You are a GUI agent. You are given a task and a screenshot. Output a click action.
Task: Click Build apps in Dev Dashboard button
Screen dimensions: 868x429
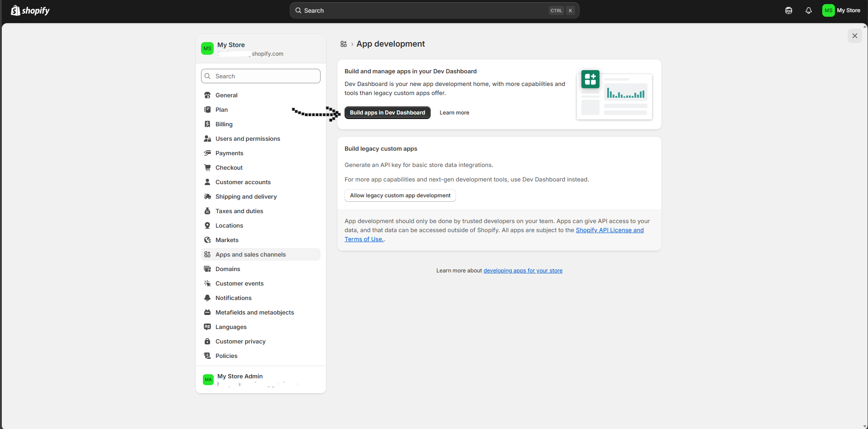pyautogui.click(x=388, y=113)
